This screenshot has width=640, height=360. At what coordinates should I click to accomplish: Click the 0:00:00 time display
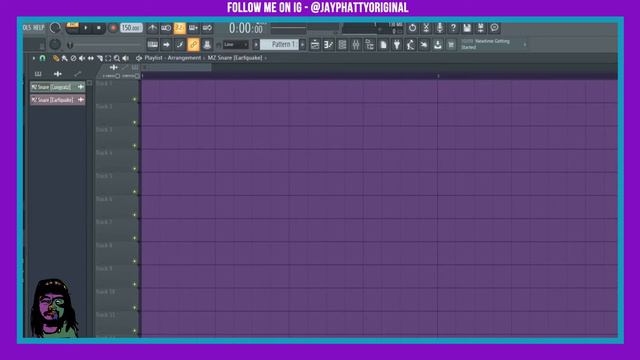tap(246, 28)
